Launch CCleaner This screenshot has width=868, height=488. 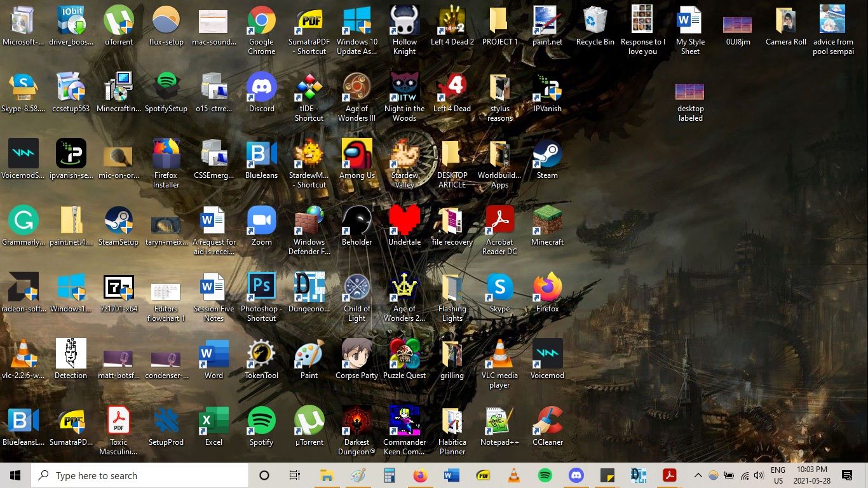coord(547,418)
